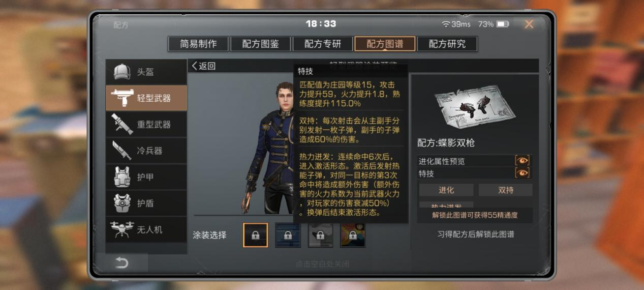The width and height of the screenshot is (644, 290).
Task: Select the first locked skin swatch
Action: click(255, 235)
